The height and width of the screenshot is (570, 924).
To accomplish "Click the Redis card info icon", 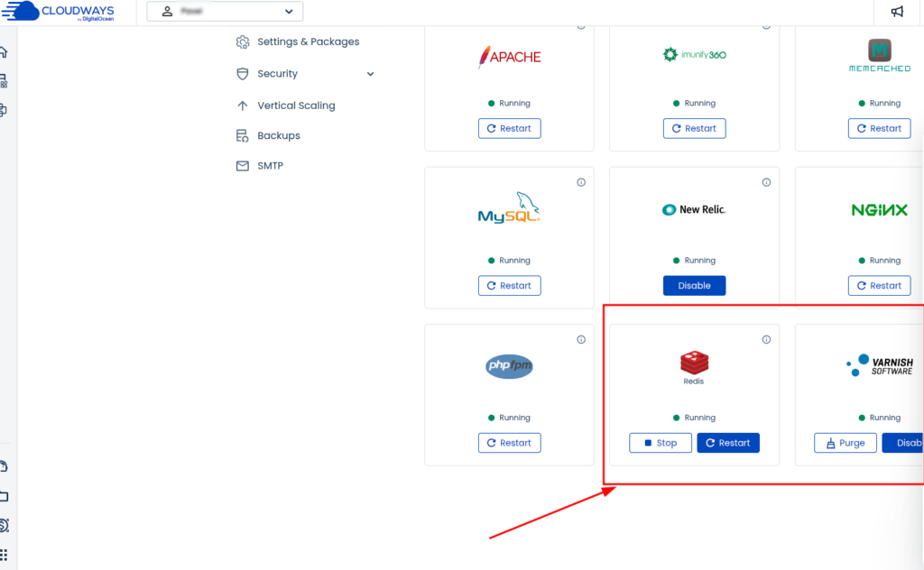I will (x=766, y=340).
